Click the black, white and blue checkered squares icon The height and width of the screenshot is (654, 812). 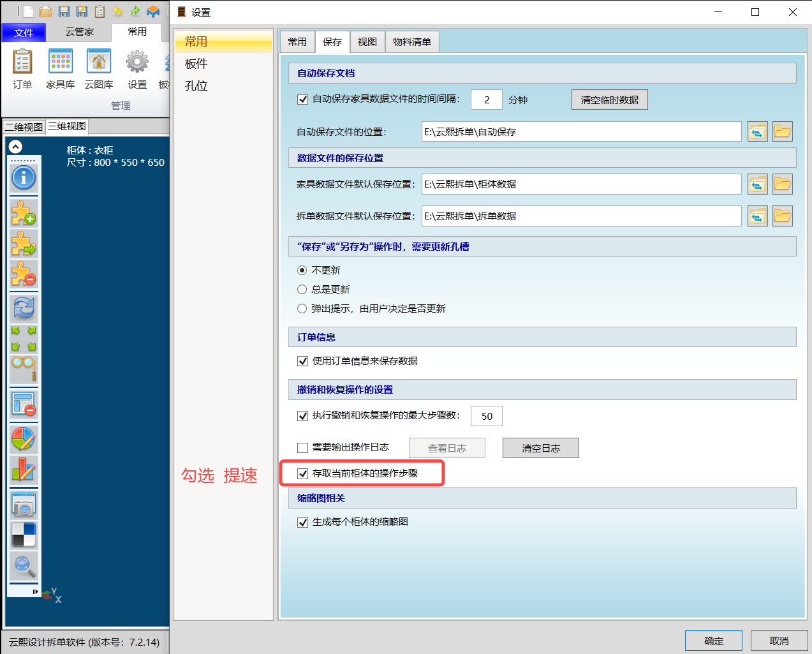[x=24, y=535]
